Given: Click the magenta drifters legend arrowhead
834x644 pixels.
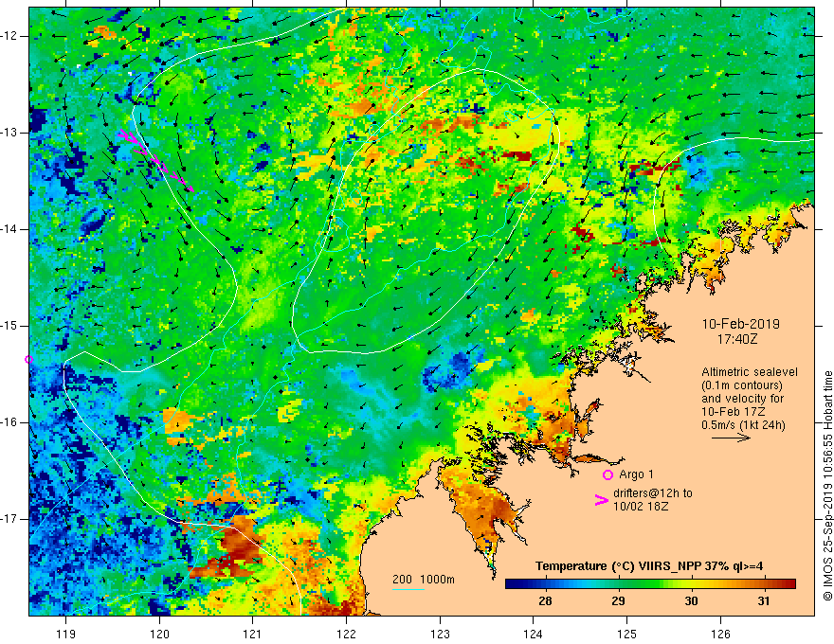Looking at the screenshot, I should pos(601,500).
